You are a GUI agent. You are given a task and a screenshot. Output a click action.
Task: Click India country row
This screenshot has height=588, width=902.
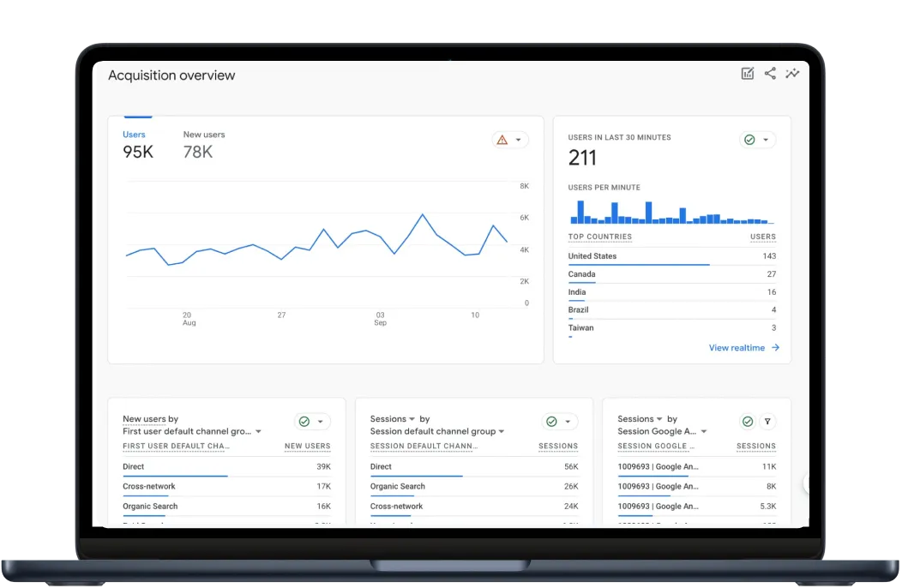[672, 292]
